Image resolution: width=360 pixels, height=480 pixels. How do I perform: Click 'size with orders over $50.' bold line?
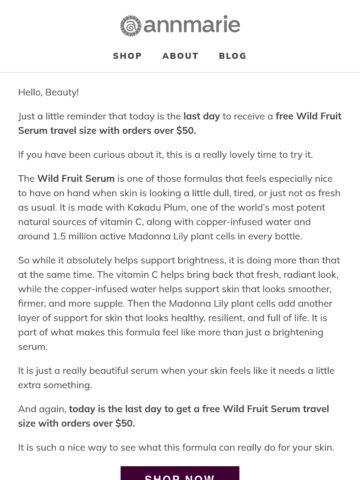point(76,423)
